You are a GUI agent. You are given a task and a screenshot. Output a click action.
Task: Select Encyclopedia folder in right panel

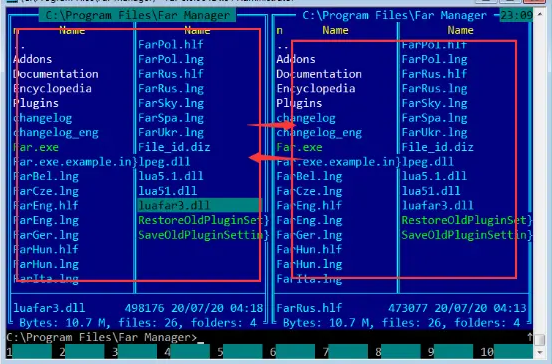[316, 89]
